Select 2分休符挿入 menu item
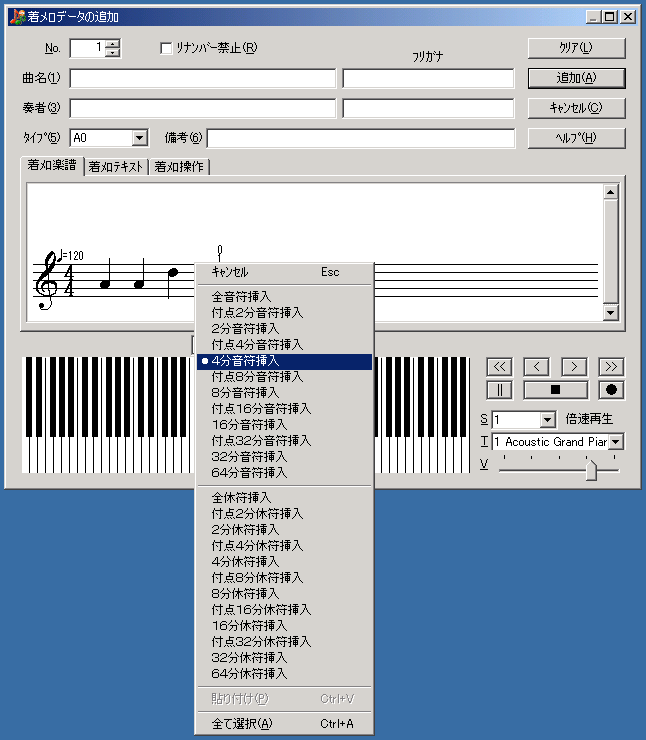This screenshot has height=740, width=646. click(x=284, y=530)
